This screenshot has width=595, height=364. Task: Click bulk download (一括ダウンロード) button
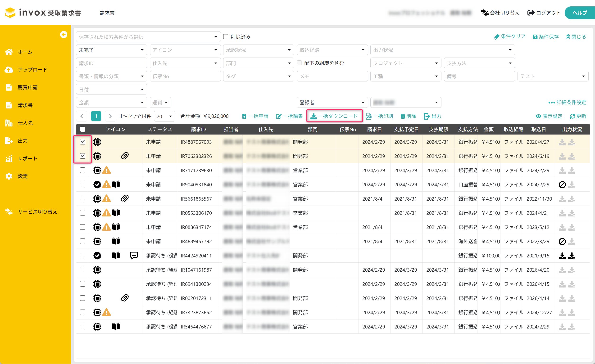334,116
